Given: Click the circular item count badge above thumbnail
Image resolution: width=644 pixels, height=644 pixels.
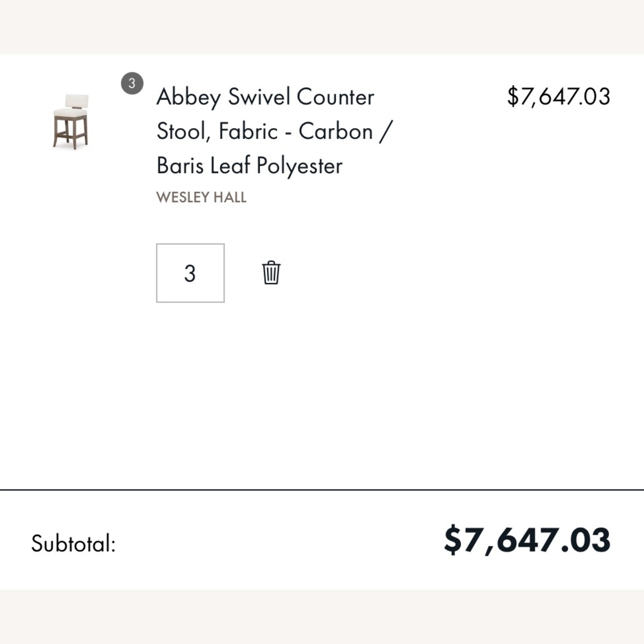Looking at the screenshot, I should pyautogui.click(x=132, y=83).
